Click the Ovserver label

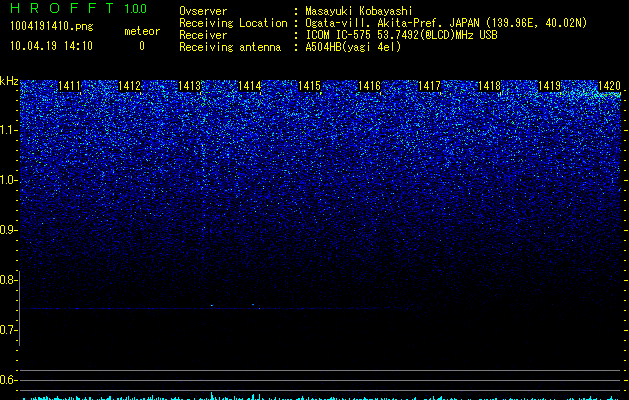pos(203,11)
